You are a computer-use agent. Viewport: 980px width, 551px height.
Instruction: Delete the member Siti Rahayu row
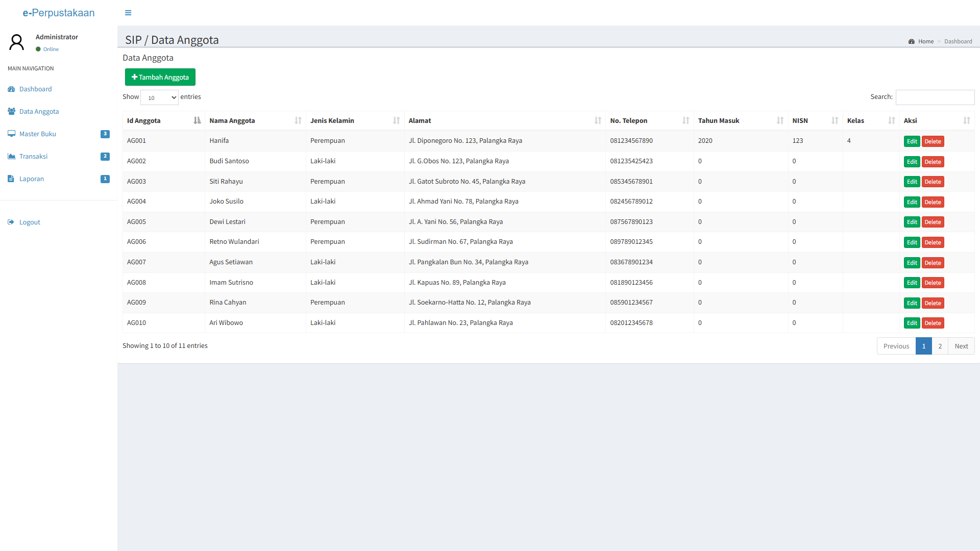point(933,182)
